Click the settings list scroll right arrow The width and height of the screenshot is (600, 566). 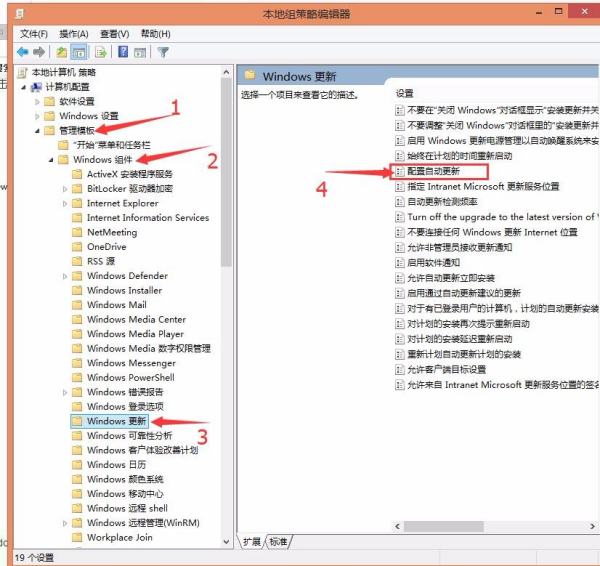pos(592,527)
